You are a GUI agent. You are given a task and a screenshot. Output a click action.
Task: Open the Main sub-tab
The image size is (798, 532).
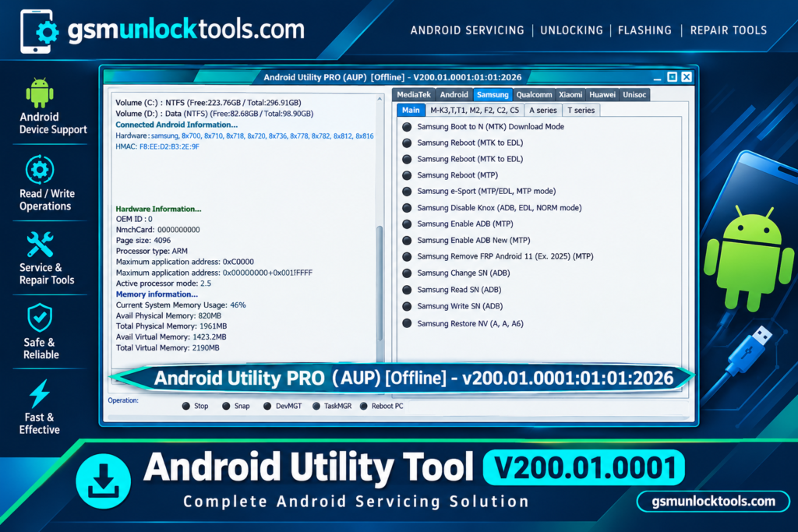click(x=411, y=111)
